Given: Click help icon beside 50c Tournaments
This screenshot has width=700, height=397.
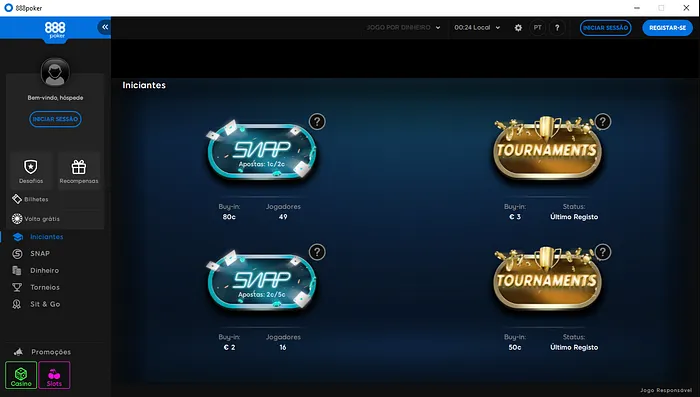Looking at the screenshot, I should click(x=603, y=252).
